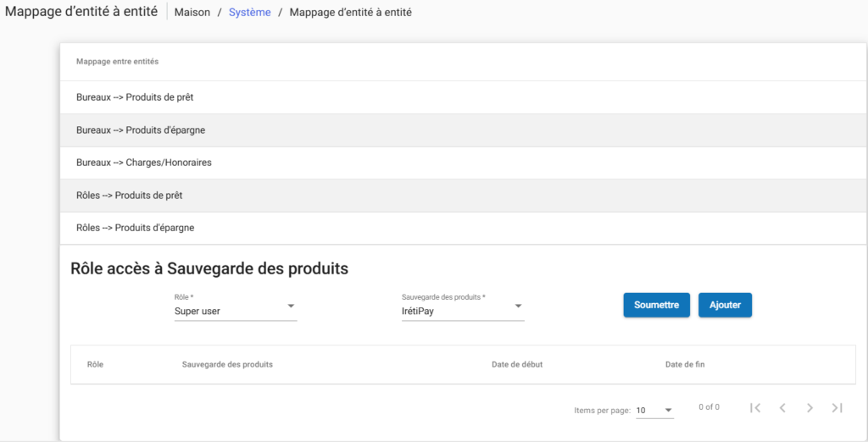Click the previous page arrow icon

[x=782, y=408]
